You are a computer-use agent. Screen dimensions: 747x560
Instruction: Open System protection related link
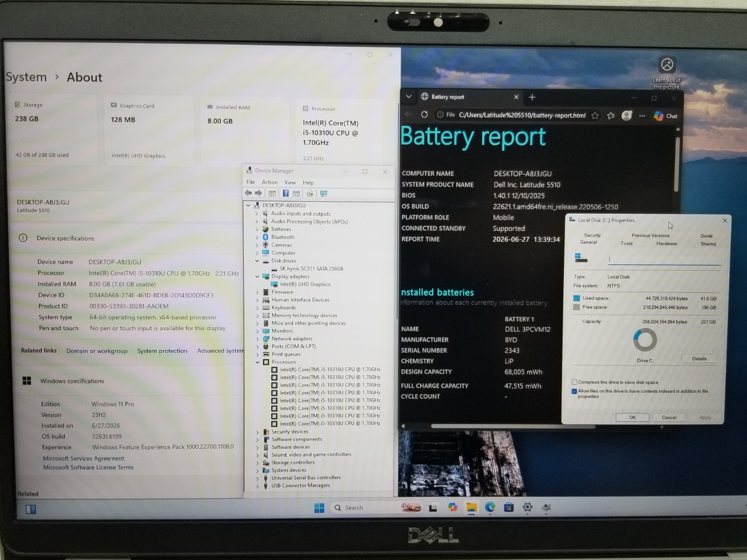(x=162, y=351)
